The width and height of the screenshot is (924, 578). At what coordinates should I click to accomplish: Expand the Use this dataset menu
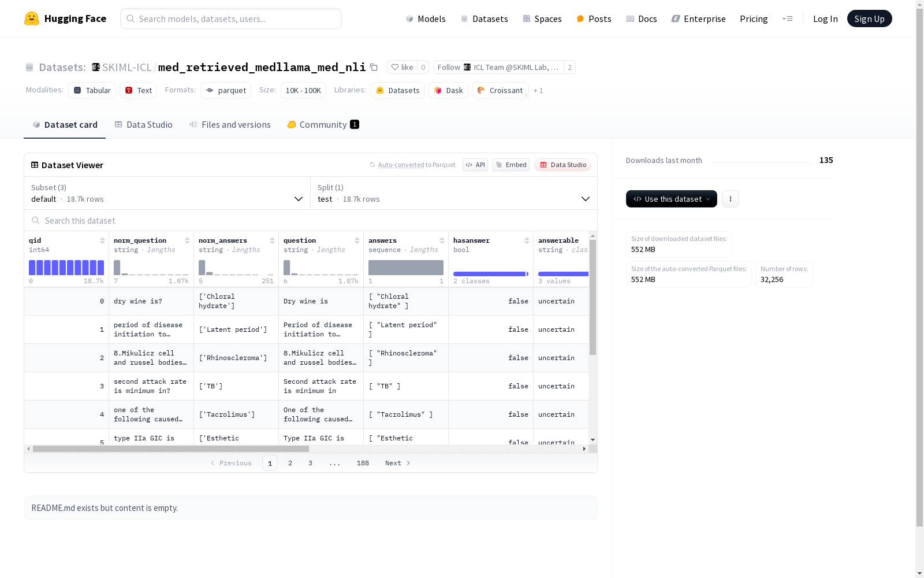[672, 199]
